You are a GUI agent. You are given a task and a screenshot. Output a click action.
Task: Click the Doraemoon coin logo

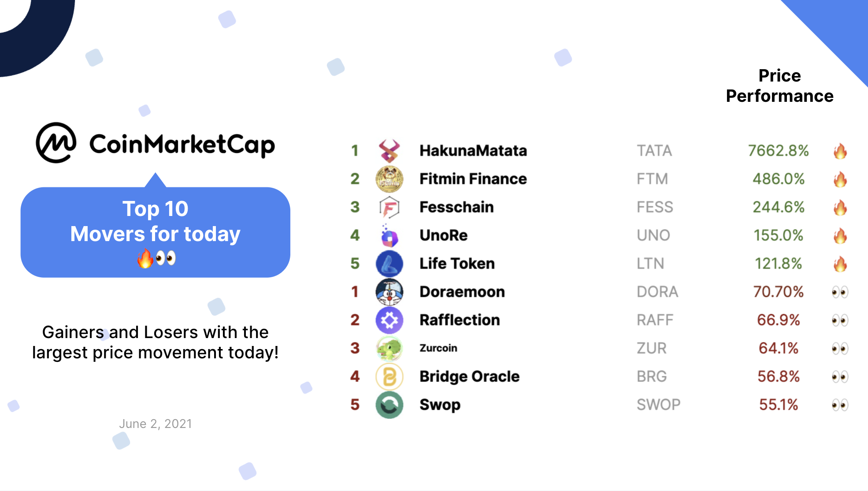click(389, 292)
